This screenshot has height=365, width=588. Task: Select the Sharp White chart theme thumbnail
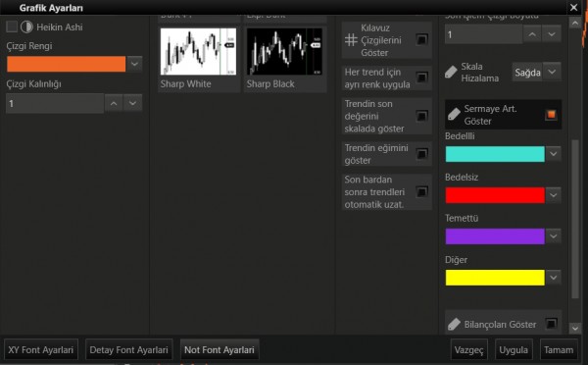pyautogui.click(x=198, y=51)
